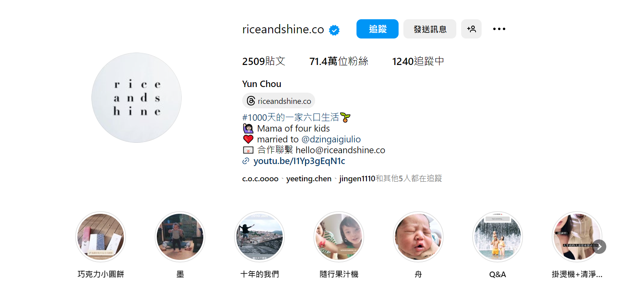This screenshot has width=644, height=298.
Task: Open the three-dots more options menu
Action: click(499, 29)
